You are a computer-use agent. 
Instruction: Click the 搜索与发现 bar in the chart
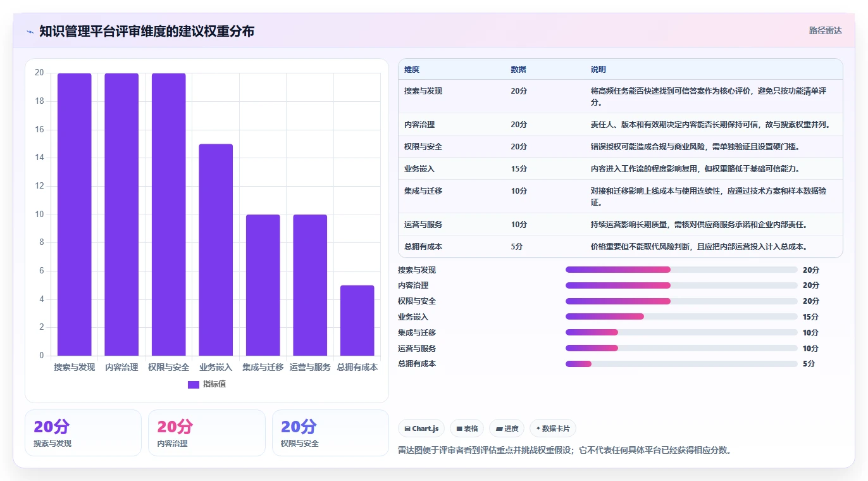[75, 215]
